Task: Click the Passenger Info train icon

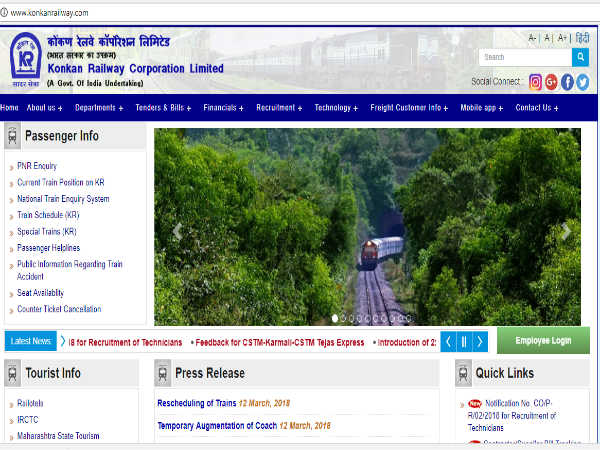Action: point(12,135)
